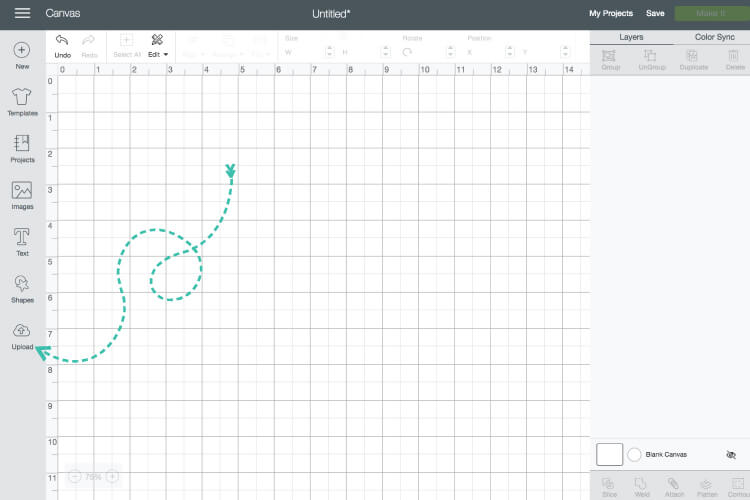The height and width of the screenshot is (500, 750).
Task: Open the Templates t-shirt panel
Action: (22, 102)
